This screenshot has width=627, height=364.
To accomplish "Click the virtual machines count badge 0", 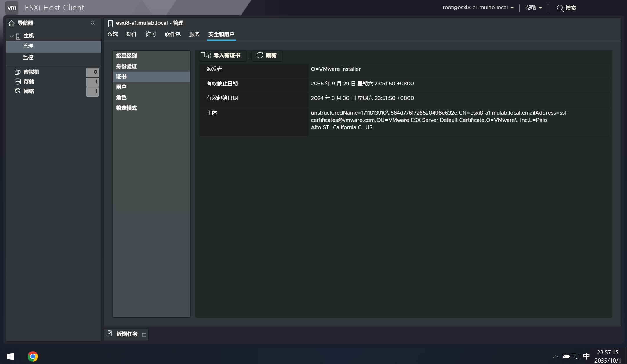I will [92, 72].
